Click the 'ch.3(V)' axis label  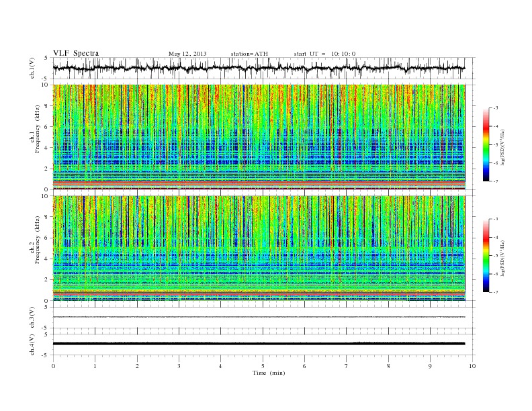32,318
